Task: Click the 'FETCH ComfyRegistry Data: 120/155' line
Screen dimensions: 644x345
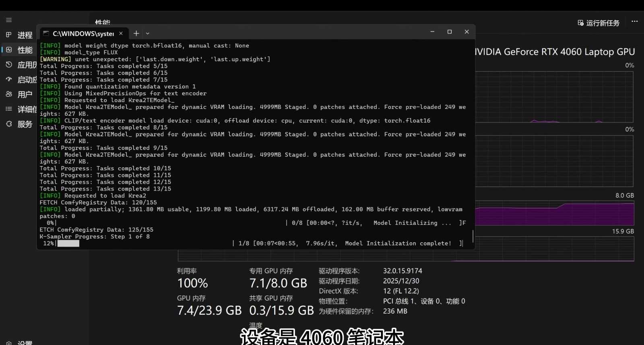Action: (98, 202)
